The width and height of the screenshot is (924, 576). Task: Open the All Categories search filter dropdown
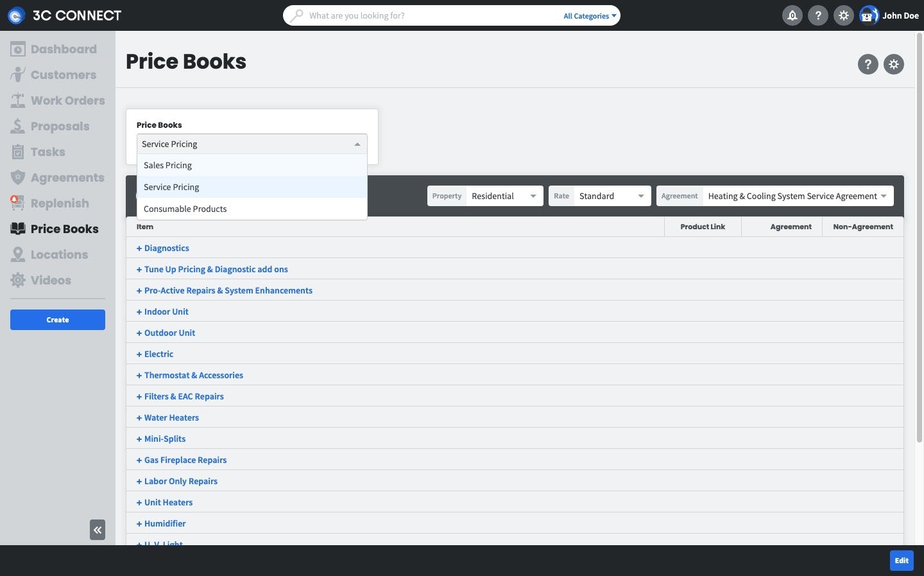588,15
